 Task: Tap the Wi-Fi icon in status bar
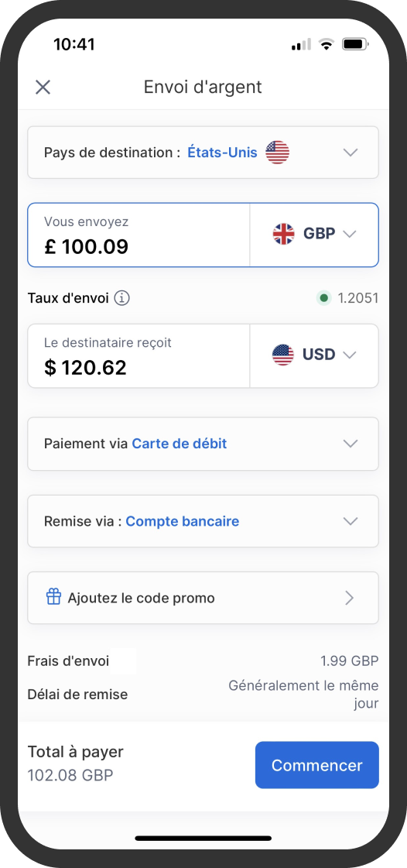327,44
